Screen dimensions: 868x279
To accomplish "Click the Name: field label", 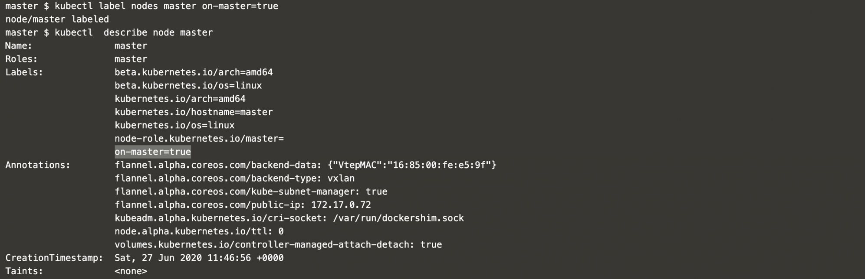I will point(19,46).
